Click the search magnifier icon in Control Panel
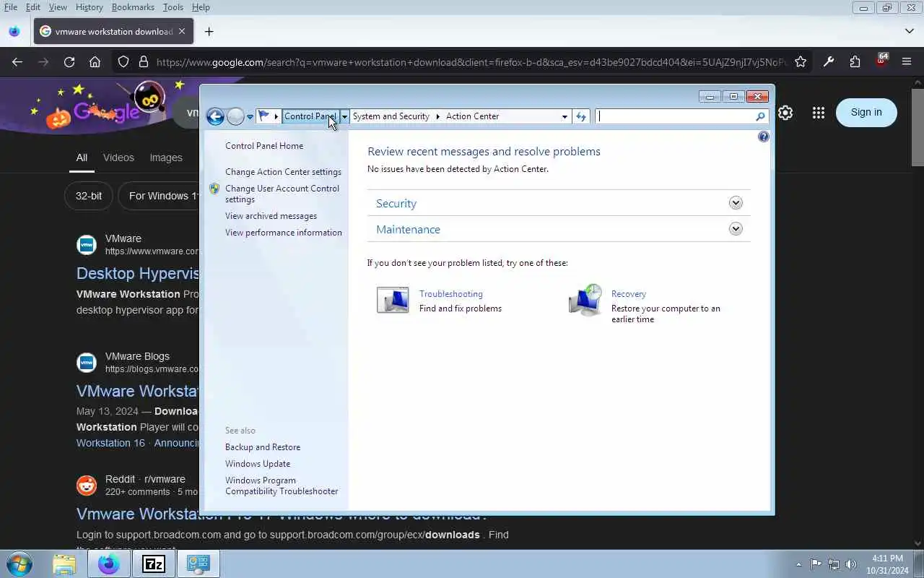Viewport: 924px width, 578px height. click(x=760, y=116)
